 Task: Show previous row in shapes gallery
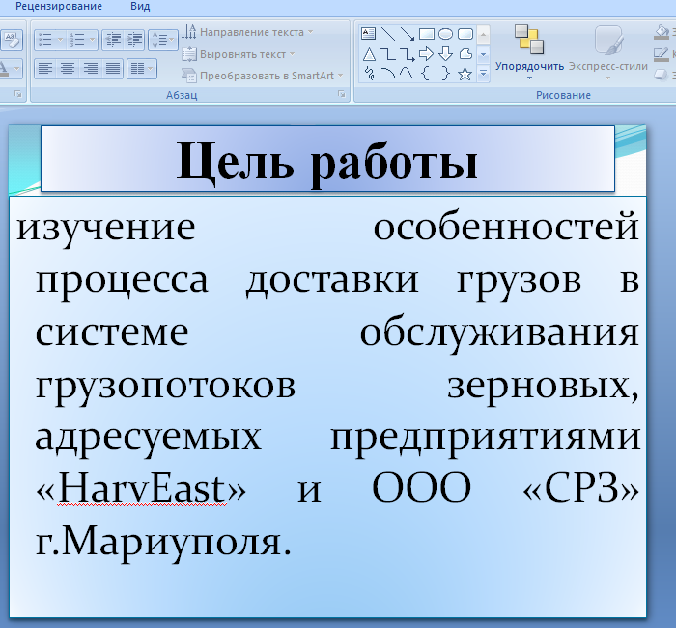point(483,34)
